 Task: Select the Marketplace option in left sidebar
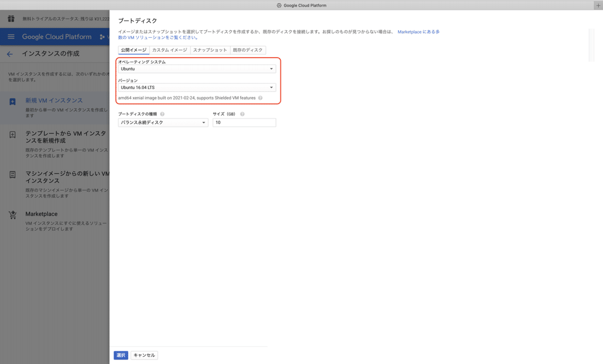[55, 220]
